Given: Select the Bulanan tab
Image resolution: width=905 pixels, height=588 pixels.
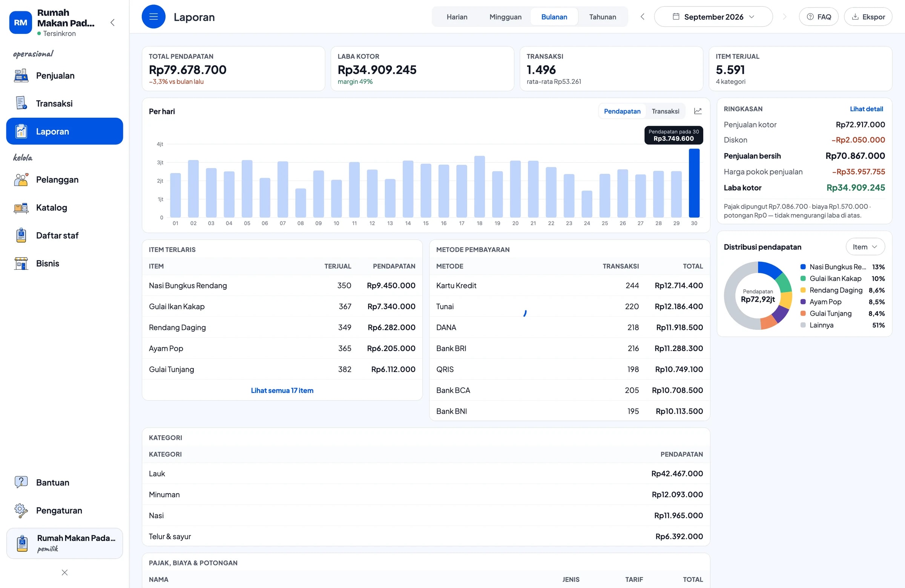Looking at the screenshot, I should point(554,17).
